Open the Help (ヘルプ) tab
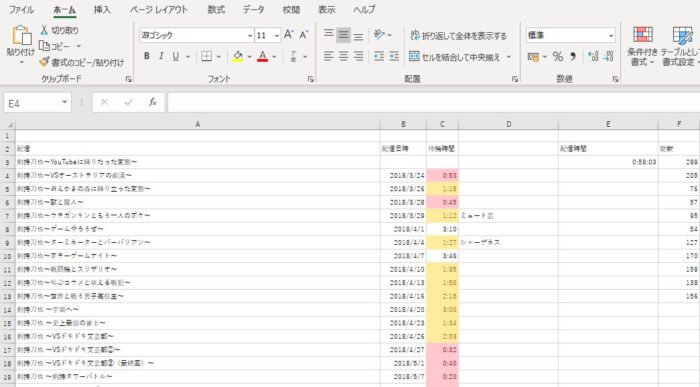Image resolution: width=700 pixels, height=387 pixels. coord(364,9)
